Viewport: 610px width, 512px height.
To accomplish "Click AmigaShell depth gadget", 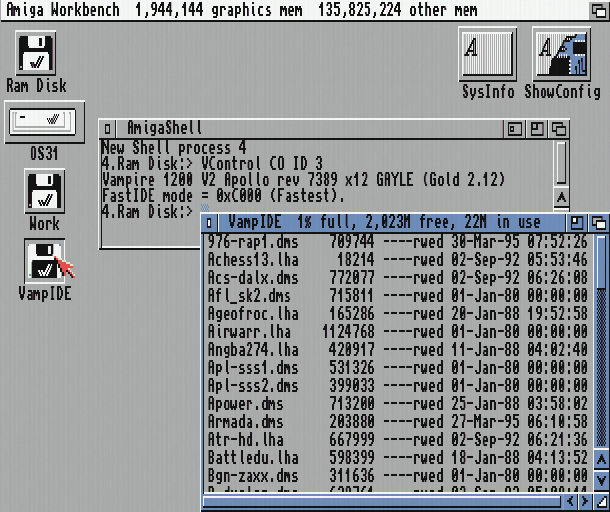I will point(559,129).
